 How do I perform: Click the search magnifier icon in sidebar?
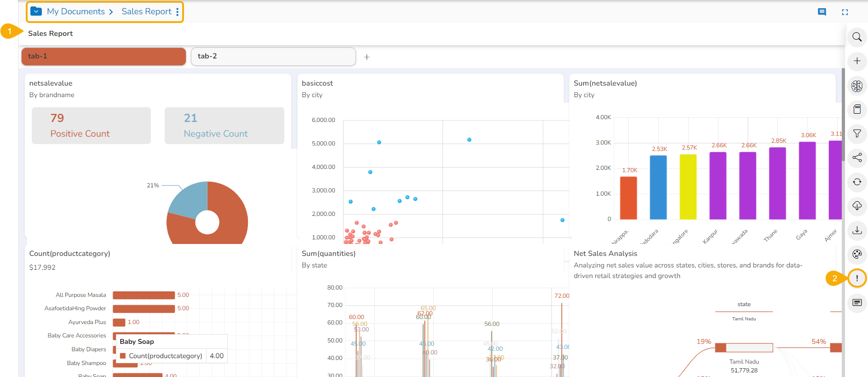pyautogui.click(x=857, y=37)
